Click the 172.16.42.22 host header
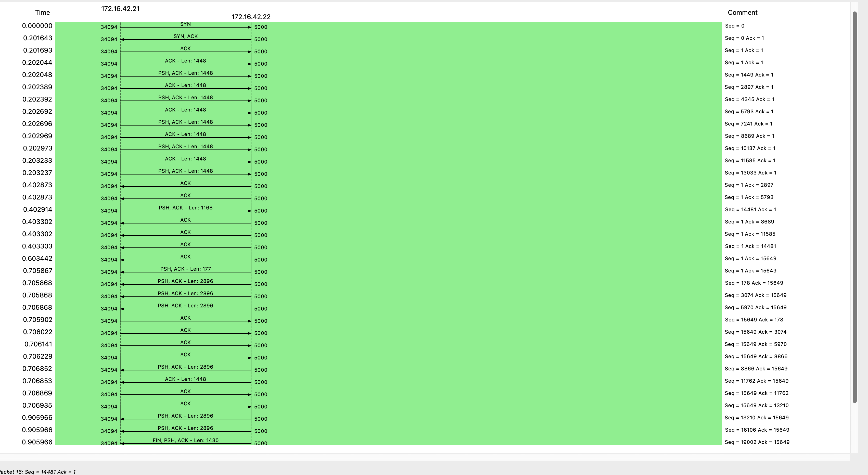The width and height of the screenshot is (868, 475). pos(251,17)
